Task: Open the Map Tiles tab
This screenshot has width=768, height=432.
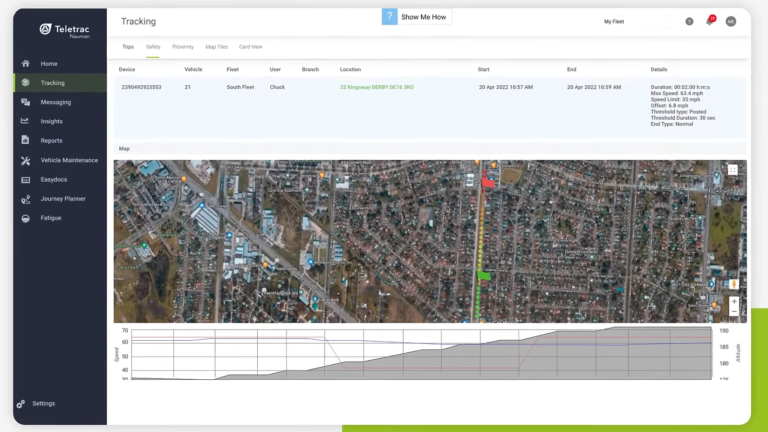Action: pyautogui.click(x=216, y=47)
